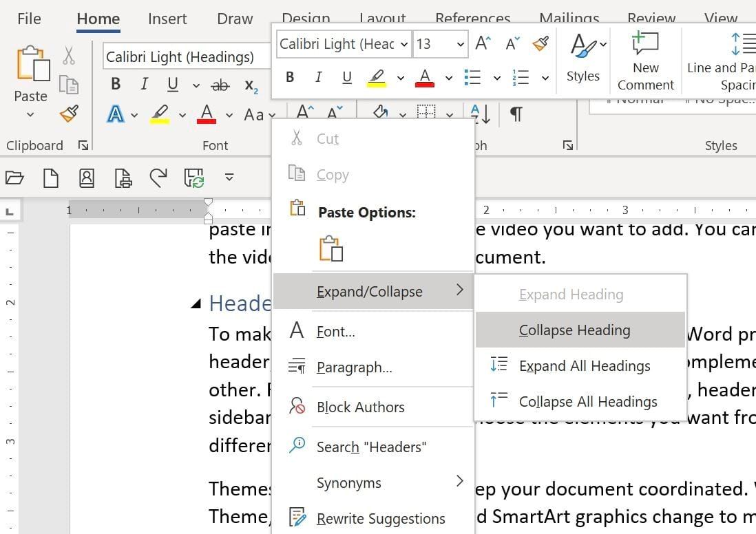Click the Increase Font Size icon
Screen dimensions: 756x534
482,42
